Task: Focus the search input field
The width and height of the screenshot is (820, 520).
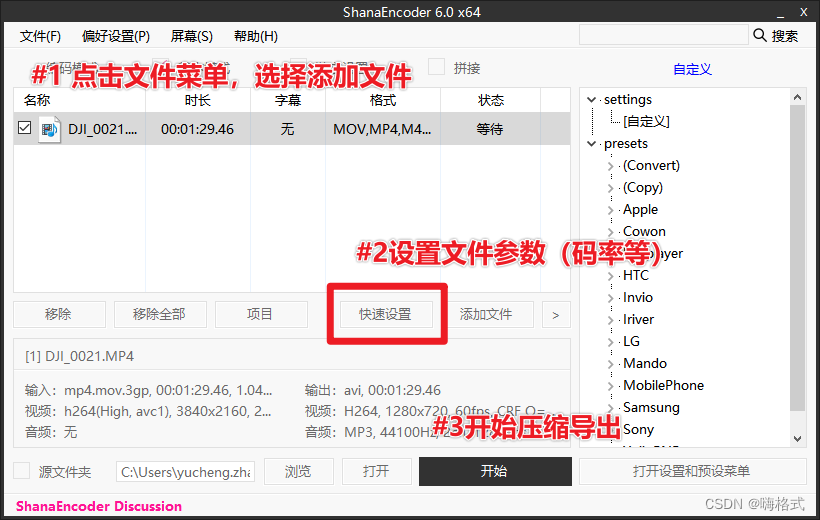Action: point(663,35)
